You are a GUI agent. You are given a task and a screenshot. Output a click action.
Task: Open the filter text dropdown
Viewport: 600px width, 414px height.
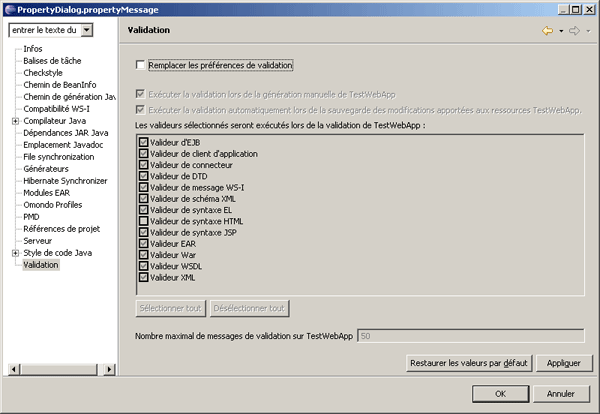[x=86, y=30]
